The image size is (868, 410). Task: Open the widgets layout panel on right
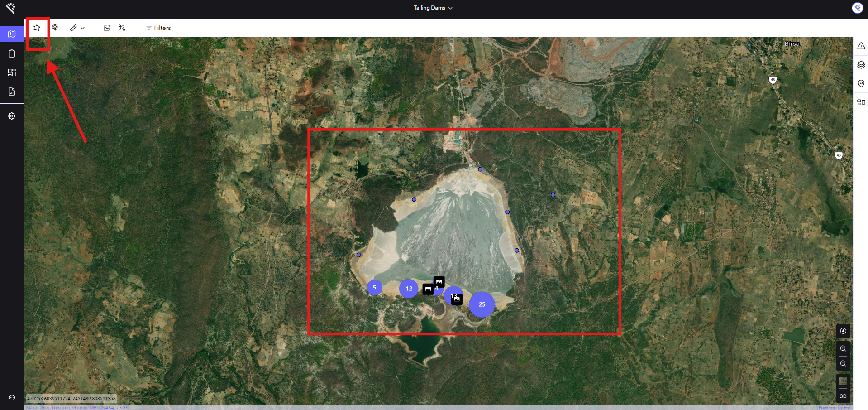point(861,102)
